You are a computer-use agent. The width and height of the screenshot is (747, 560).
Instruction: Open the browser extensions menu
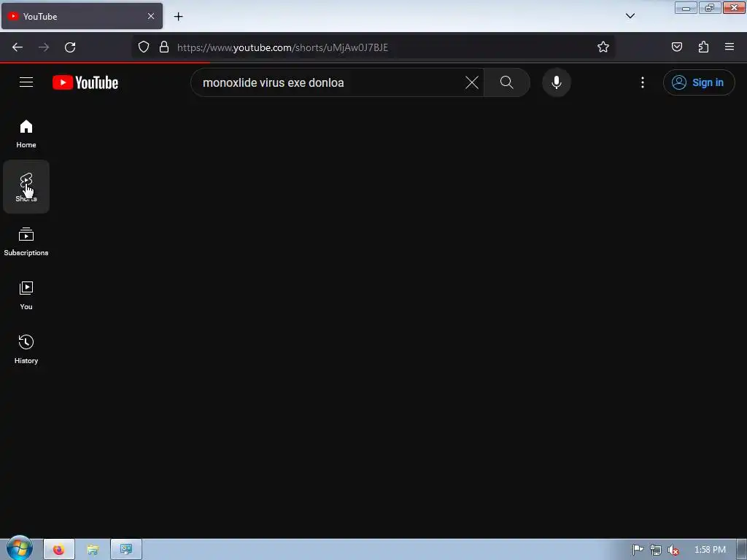click(703, 47)
